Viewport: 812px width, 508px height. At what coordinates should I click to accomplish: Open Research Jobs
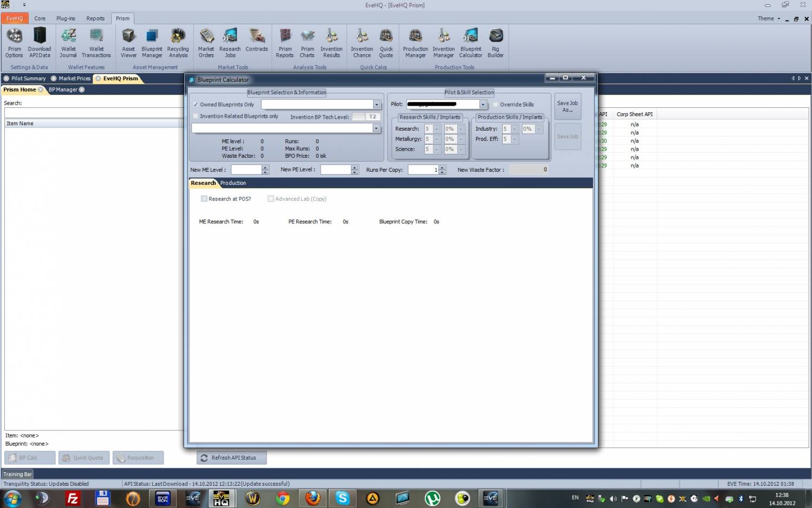point(230,43)
